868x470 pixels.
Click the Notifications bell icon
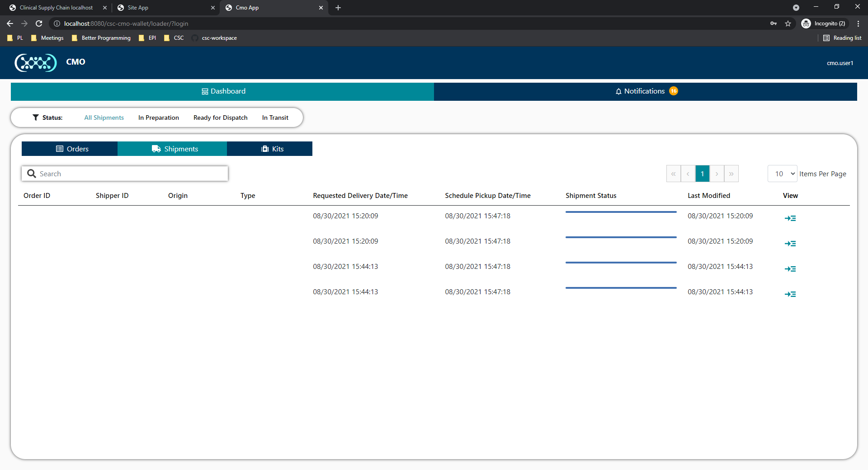click(619, 91)
